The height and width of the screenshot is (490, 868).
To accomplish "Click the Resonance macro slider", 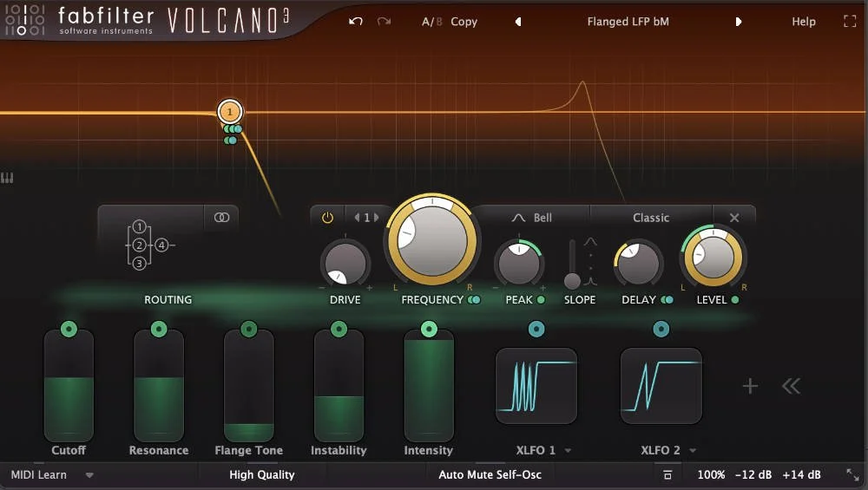I will click(159, 385).
